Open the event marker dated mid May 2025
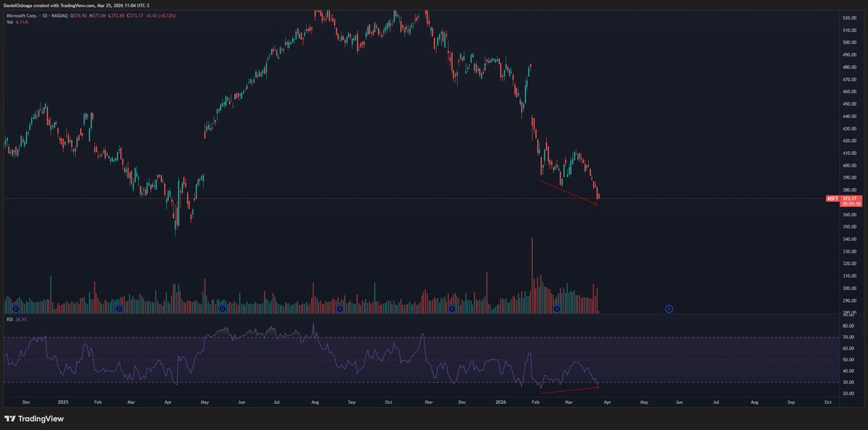This screenshot has height=430, width=868. click(x=222, y=308)
